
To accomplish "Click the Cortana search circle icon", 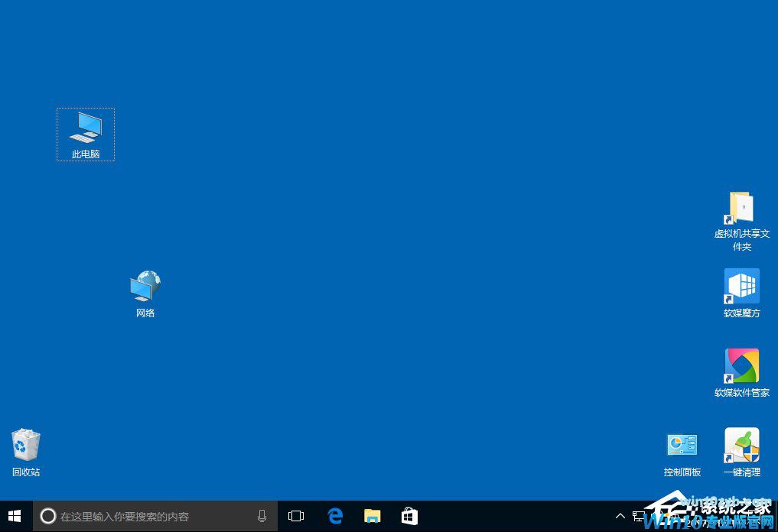I will point(47,516).
